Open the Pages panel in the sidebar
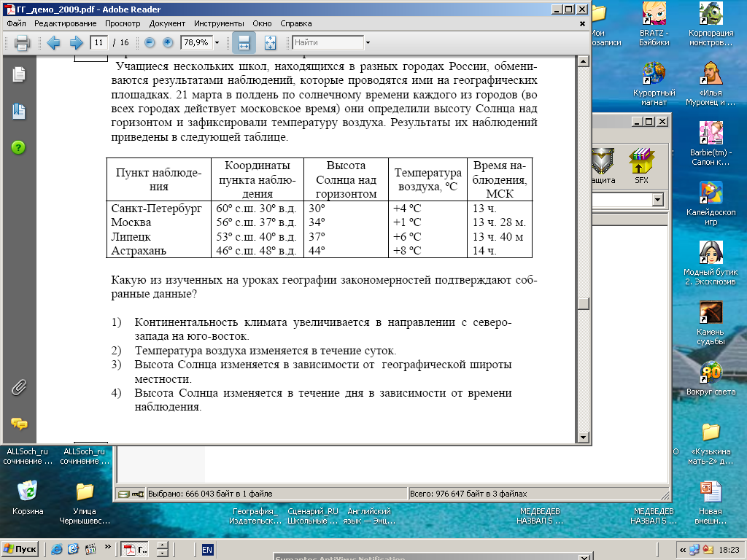The height and width of the screenshot is (560, 747). 18,74
